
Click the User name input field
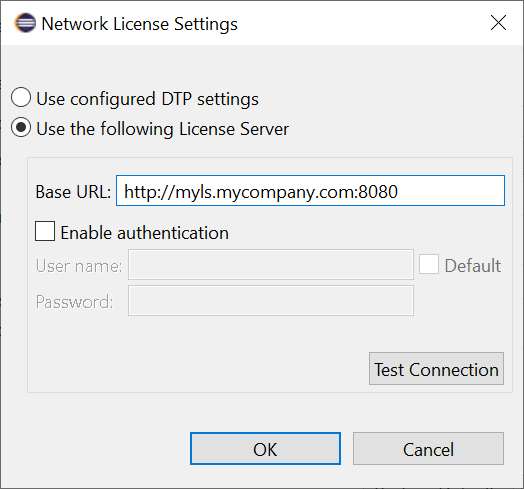[x=271, y=264]
